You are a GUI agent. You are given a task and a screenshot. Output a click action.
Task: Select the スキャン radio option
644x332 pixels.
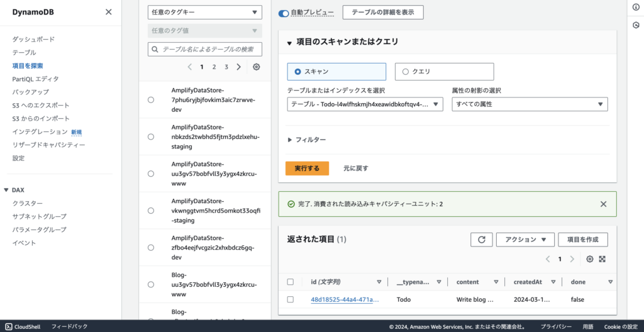click(x=297, y=72)
